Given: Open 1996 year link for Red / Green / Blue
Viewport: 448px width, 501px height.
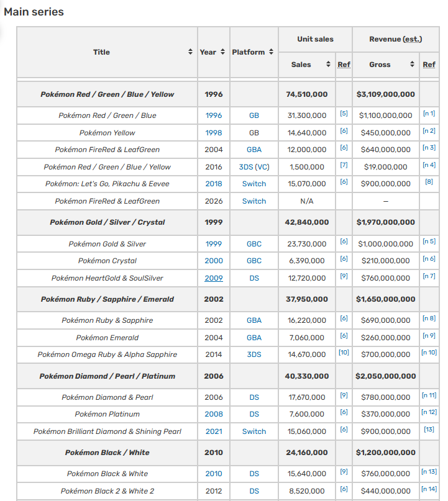Looking at the screenshot, I should pos(214,115).
